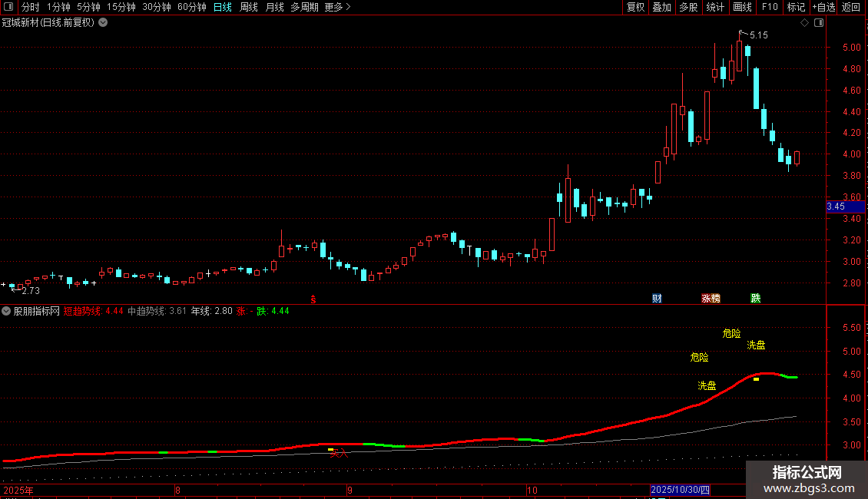Select the 15分钟 period
The image size is (868, 499).
click(x=121, y=7)
